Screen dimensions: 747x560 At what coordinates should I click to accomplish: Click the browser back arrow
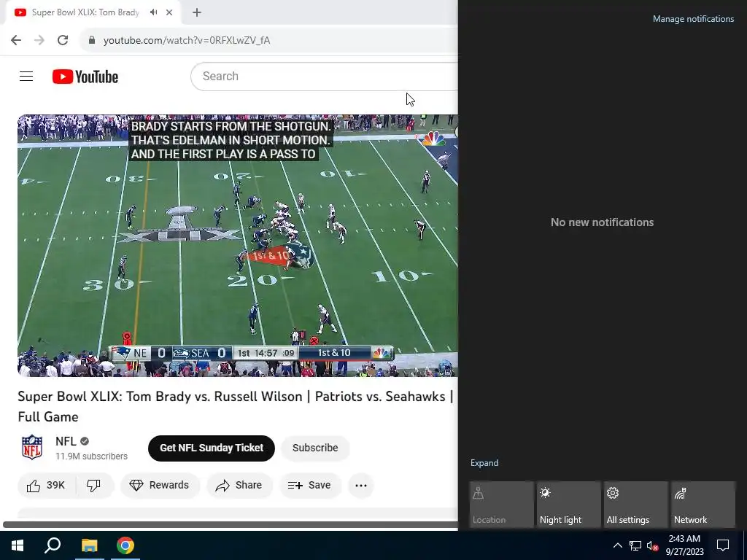click(16, 40)
